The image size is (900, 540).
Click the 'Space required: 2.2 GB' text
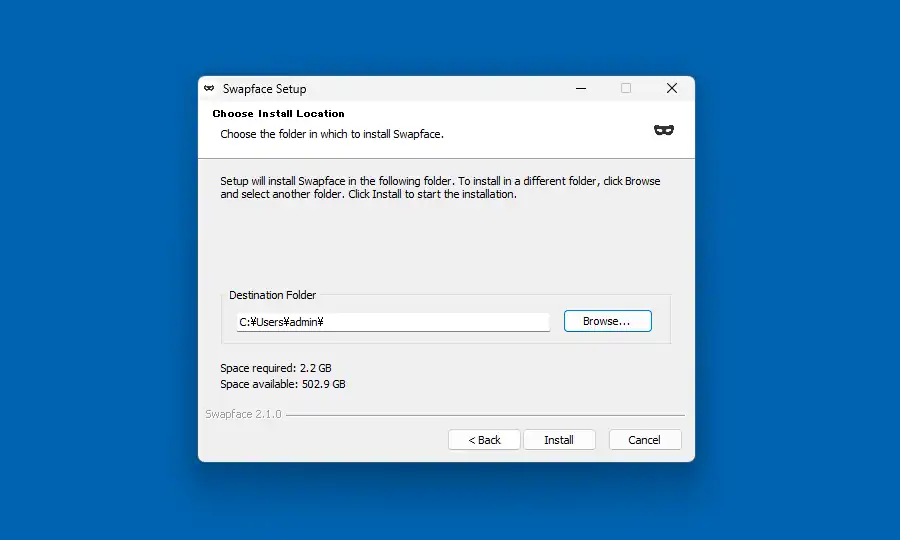point(276,368)
